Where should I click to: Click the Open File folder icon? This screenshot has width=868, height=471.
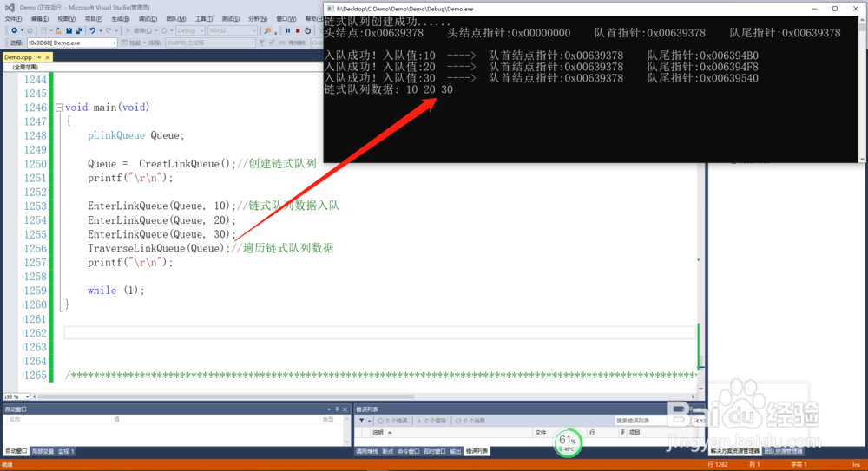point(59,30)
